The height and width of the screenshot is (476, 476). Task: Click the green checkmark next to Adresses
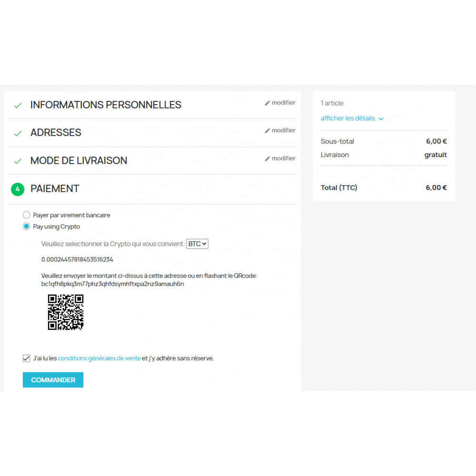click(x=18, y=133)
